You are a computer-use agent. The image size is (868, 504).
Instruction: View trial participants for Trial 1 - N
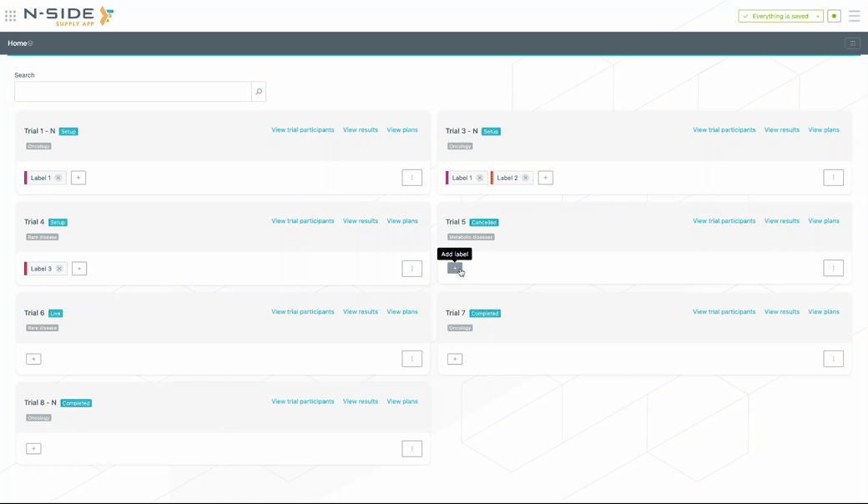(x=302, y=130)
